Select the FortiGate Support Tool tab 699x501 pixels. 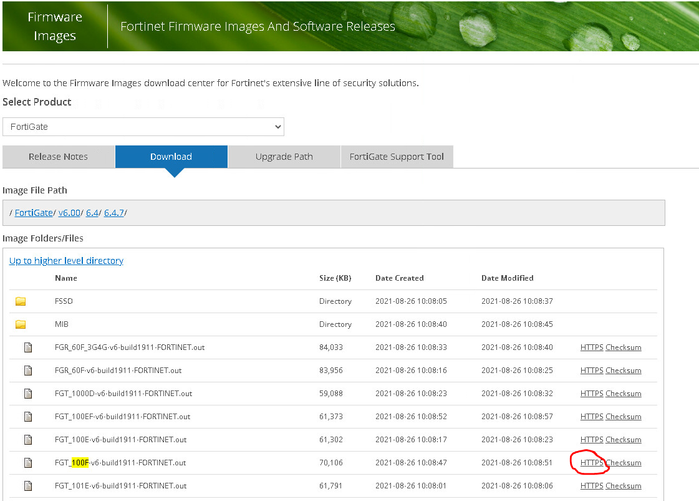(x=397, y=157)
